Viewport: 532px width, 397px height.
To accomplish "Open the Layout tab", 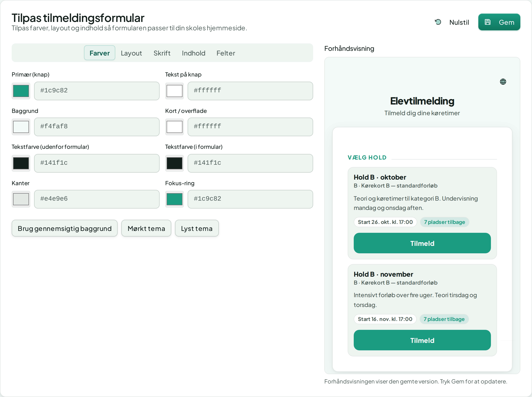I will (131, 53).
